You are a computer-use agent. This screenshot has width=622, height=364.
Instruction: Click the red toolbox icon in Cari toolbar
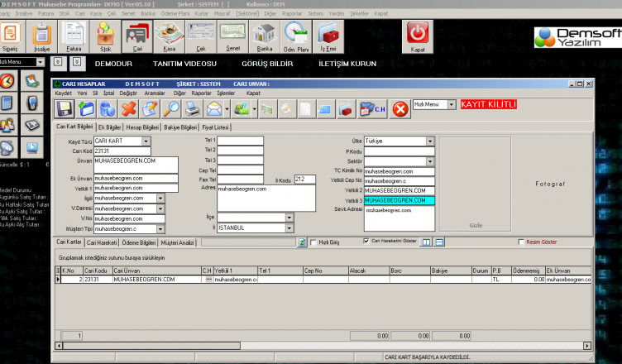coord(347,108)
